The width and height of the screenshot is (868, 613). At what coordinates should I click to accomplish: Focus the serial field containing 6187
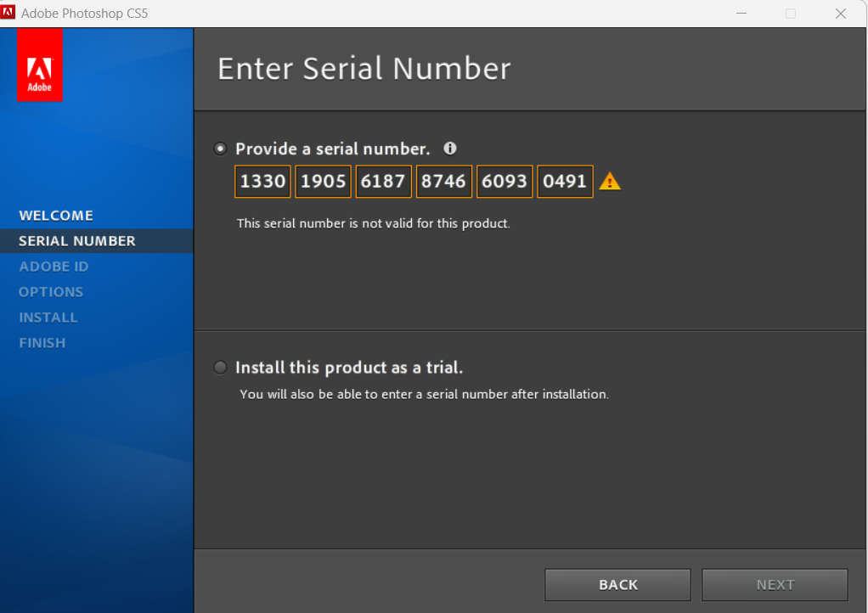pos(383,182)
